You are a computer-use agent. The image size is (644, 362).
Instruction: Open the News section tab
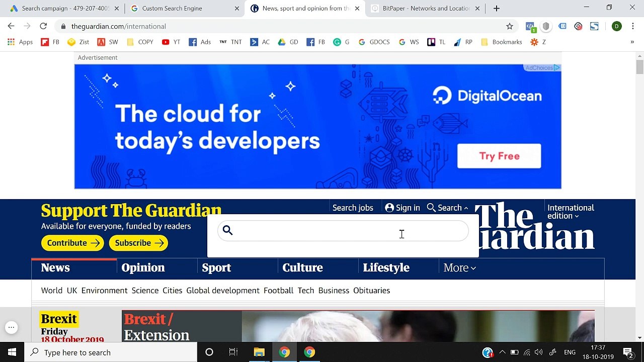point(55,268)
